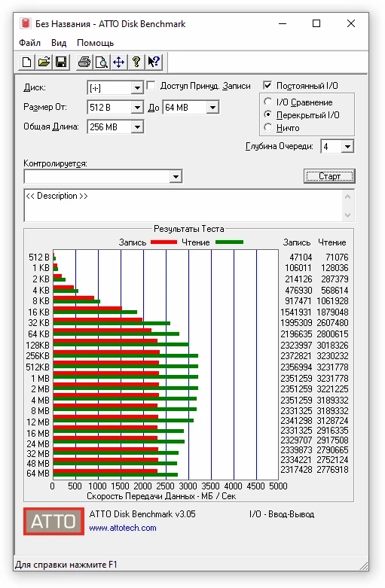This screenshot has width=385, height=588.
Task: Open the Помощь menu
Action: tap(95, 43)
